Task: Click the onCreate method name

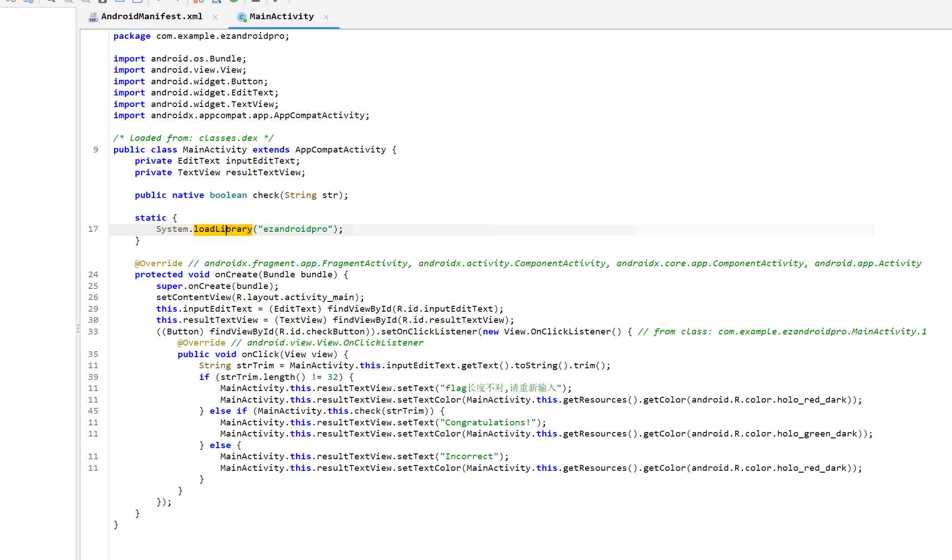Action: [x=236, y=275]
